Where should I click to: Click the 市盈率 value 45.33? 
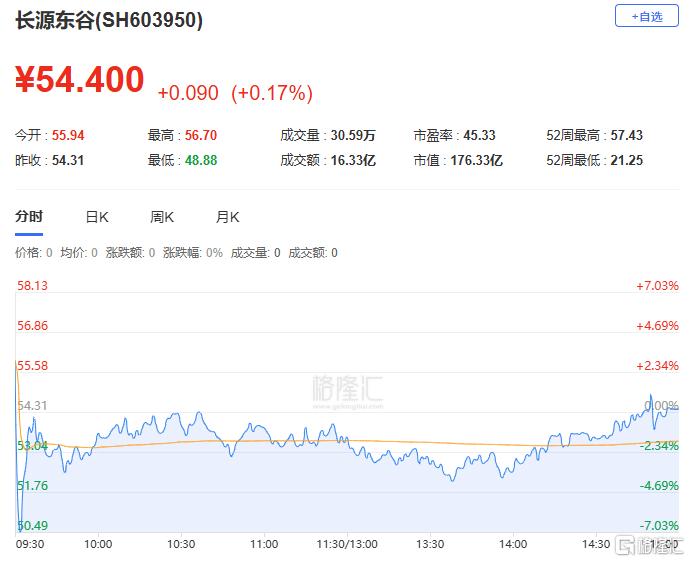tap(479, 135)
